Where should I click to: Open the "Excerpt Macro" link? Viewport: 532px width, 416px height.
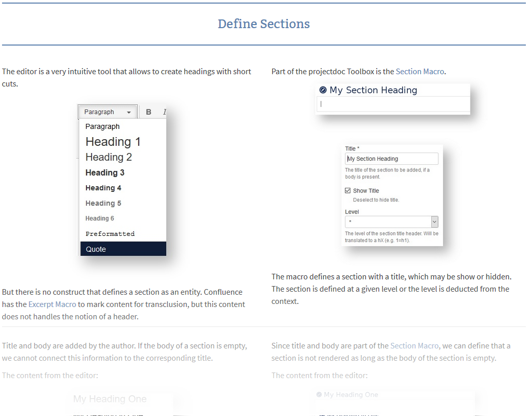52,303
